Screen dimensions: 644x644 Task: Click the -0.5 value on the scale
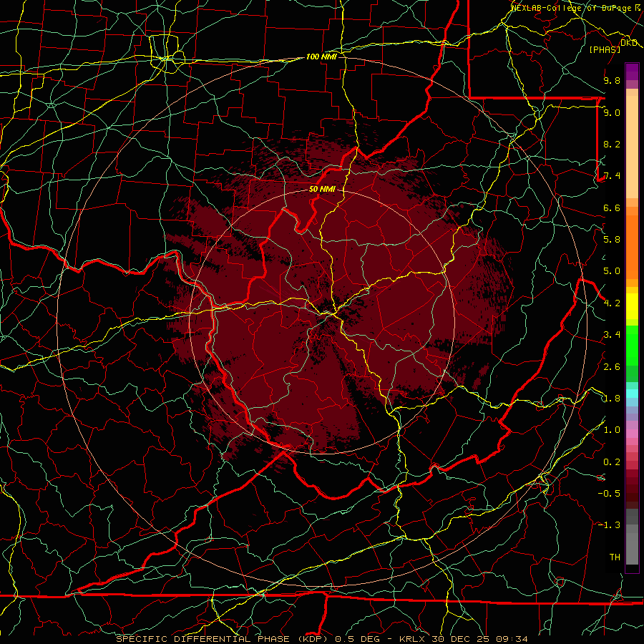pyautogui.click(x=609, y=493)
